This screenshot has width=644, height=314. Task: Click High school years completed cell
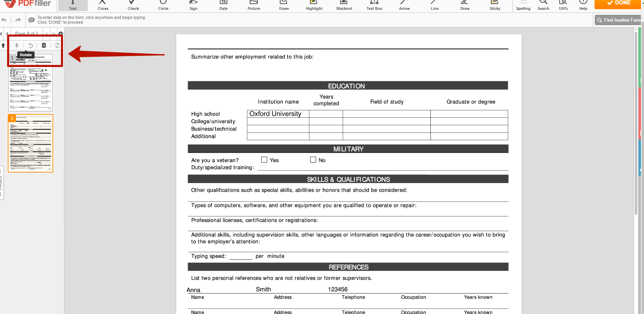click(326, 114)
